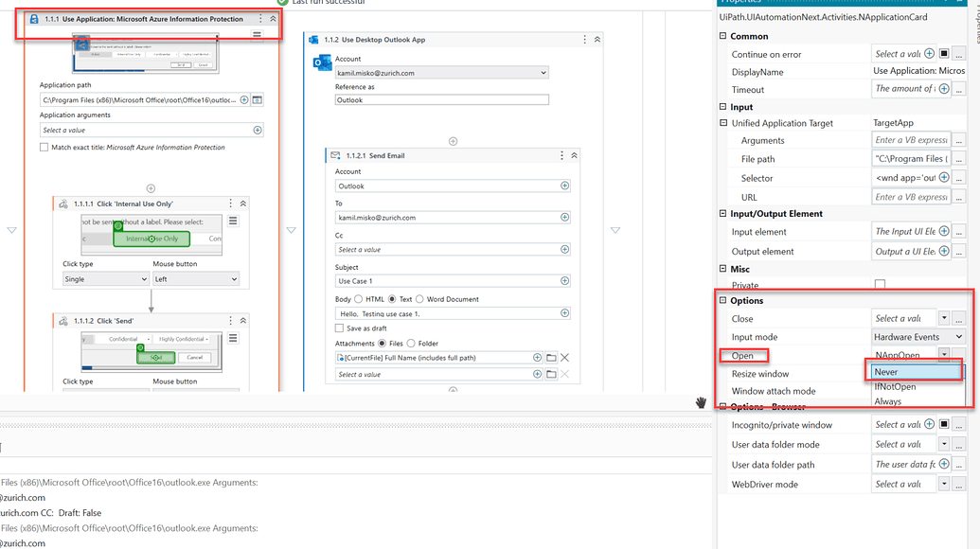Select Folder attachments radio button
Screen dimensions: 980x549
(x=411, y=344)
